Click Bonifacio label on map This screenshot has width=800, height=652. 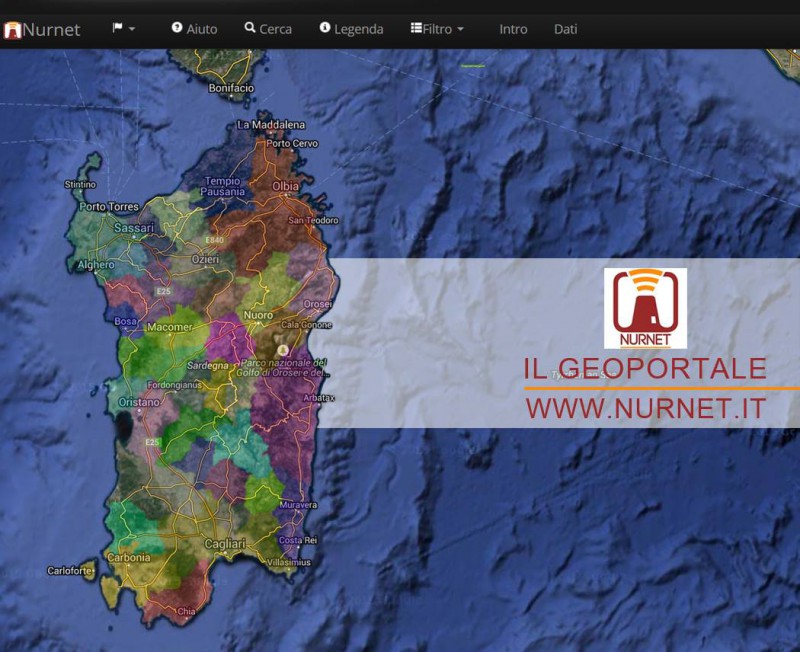click(x=231, y=88)
